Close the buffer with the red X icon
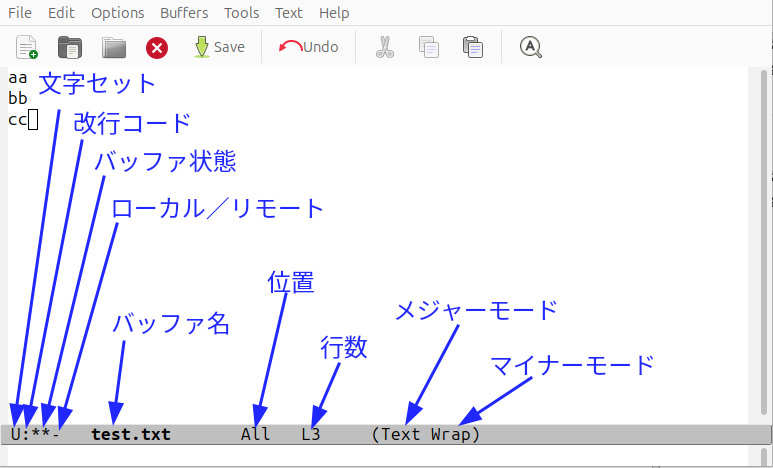This screenshot has width=773, height=468. (157, 47)
